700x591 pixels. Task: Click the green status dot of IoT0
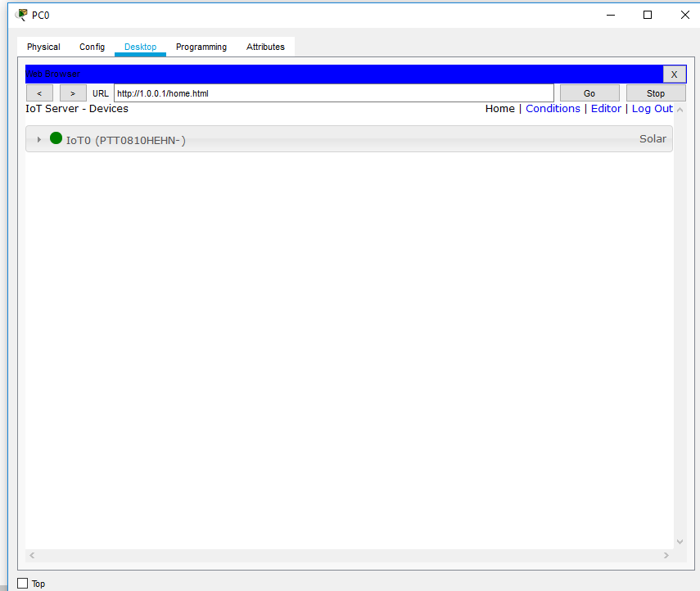click(56, 138)
